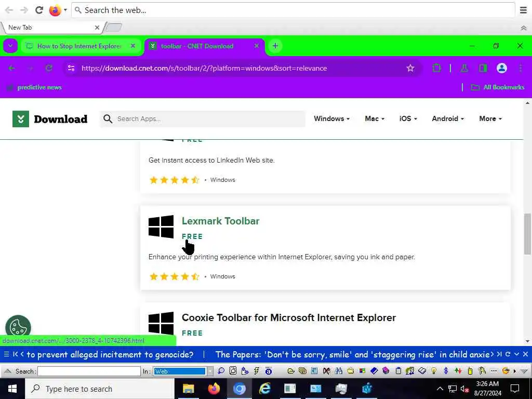
Task: Toggle the Chrome side panel icon
Action: [483, 68]
